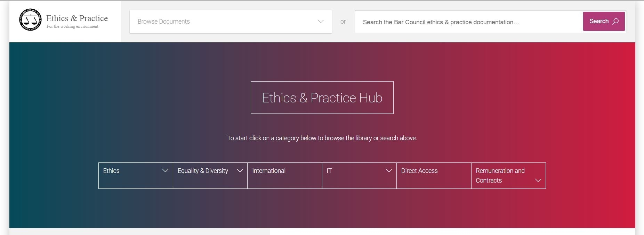This screenshot has height=235, width=644.
Task: Click the 'To start click on a category' text
Action: (322, 138)
